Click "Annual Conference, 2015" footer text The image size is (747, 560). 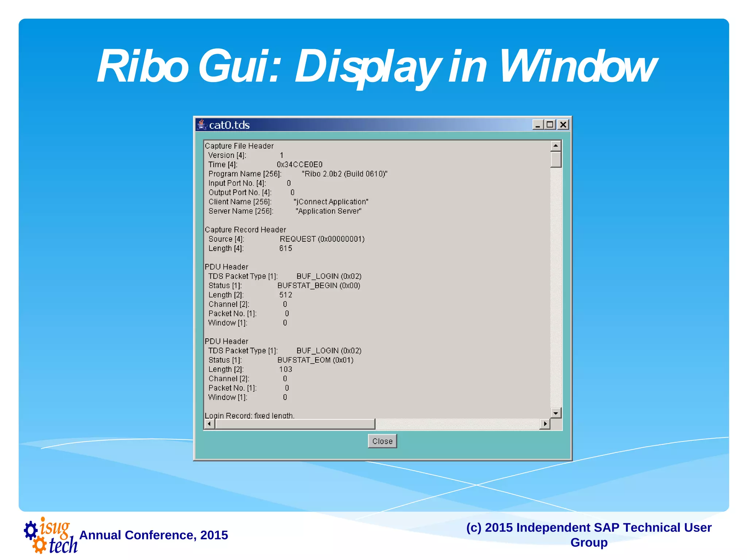click(154, 535)
